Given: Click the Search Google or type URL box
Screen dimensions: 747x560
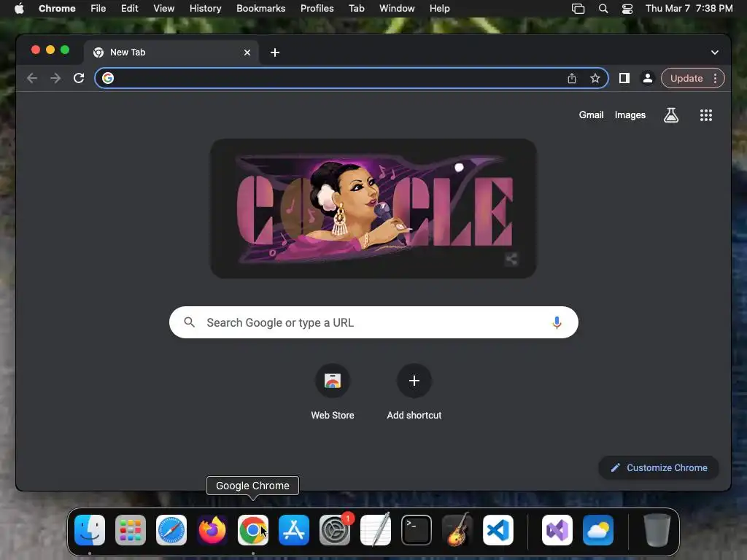Looking at the screenshot, I should (373, 322).
